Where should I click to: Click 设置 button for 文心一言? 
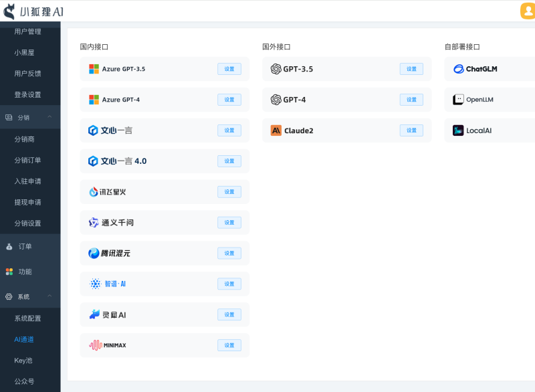pos(229,130)
